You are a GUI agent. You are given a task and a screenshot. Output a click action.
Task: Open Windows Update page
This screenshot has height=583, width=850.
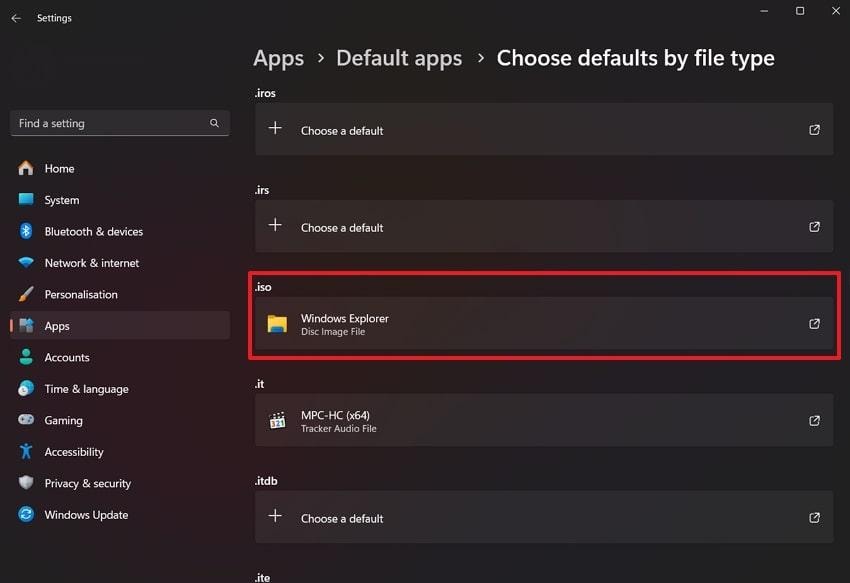pyautogui.click(x=120, y=515)
